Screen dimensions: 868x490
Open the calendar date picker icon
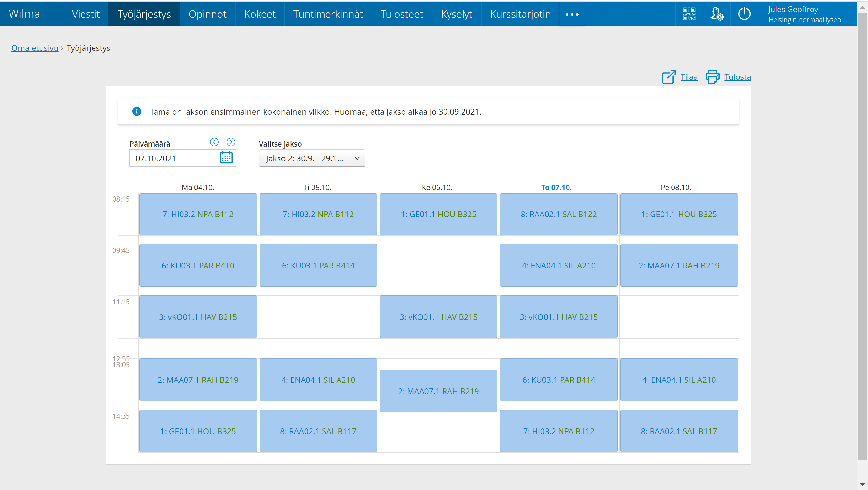[226, 158]
